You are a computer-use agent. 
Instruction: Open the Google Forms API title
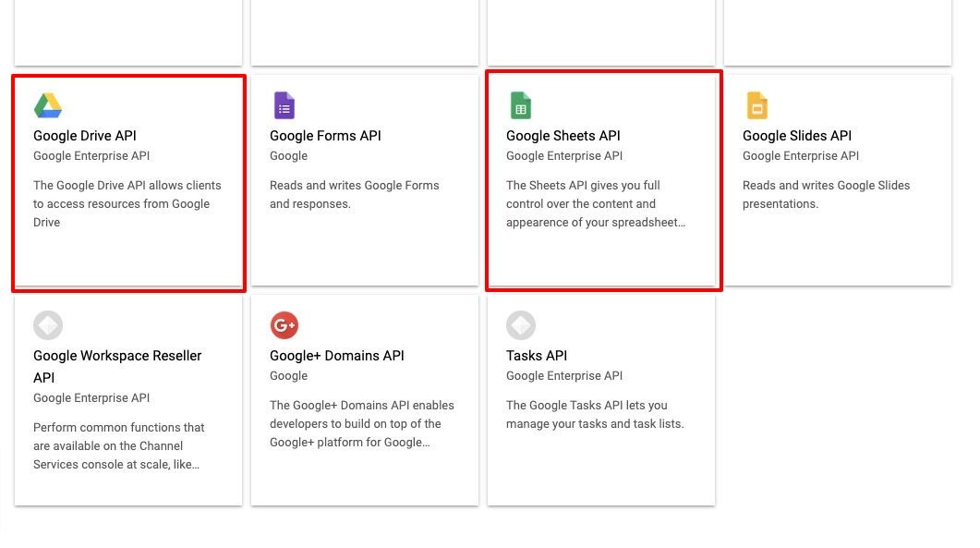click(x=325, y=136)
